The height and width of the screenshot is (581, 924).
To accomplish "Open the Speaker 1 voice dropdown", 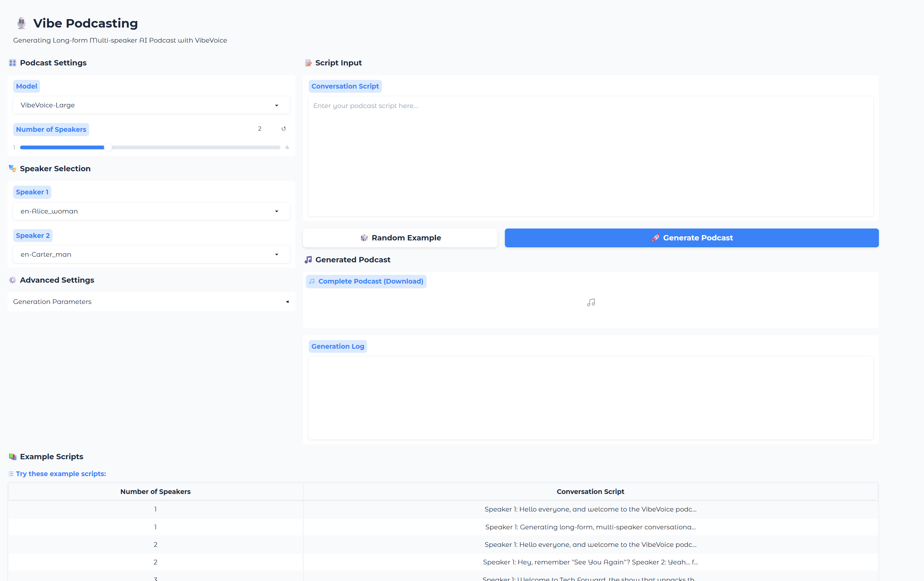I will [151, 211].
